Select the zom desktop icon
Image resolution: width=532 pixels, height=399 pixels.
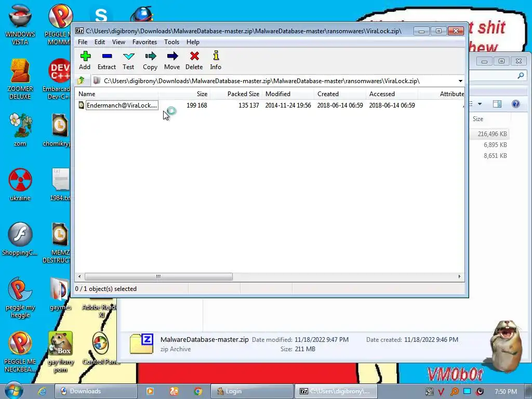click(20, 129)
